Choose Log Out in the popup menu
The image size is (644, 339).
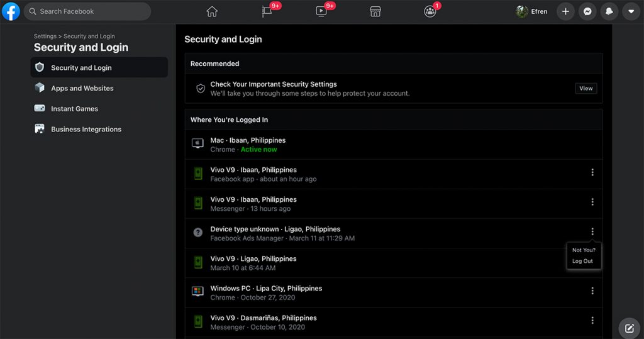582,262
